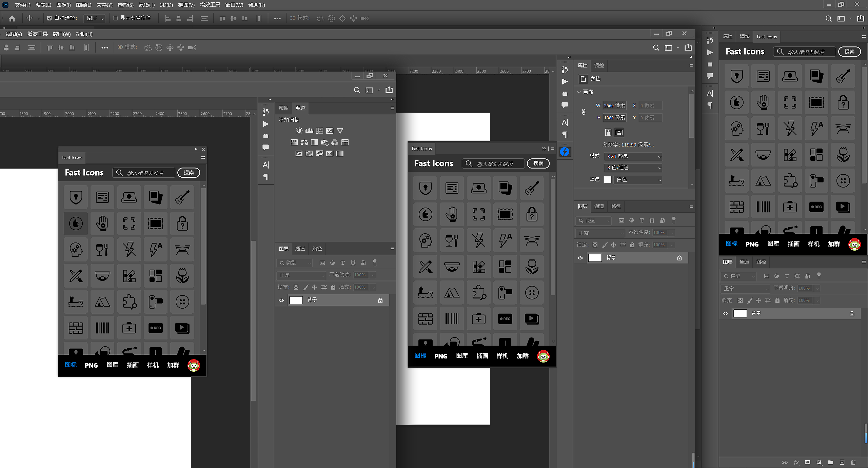Click the chain link between W and H
Viewport: 868px width, 468px height.
point(584,112)
